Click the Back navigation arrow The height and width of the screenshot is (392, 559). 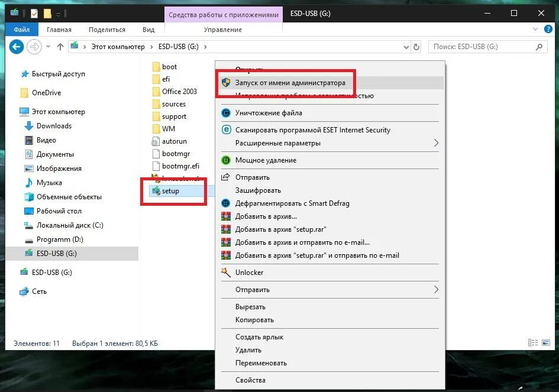coord(17,47)
